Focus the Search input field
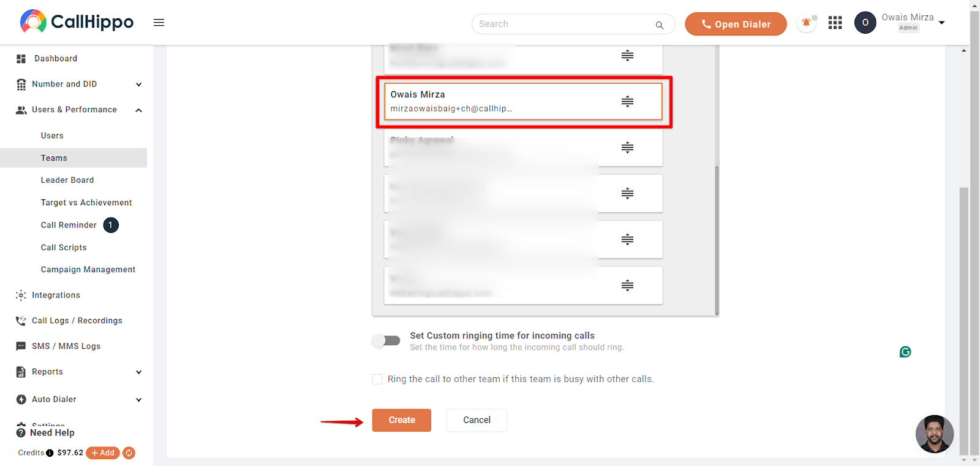Image resolution: width=980 pixels, height=466 pixels. pyautogui.click(x=563, y=24)
